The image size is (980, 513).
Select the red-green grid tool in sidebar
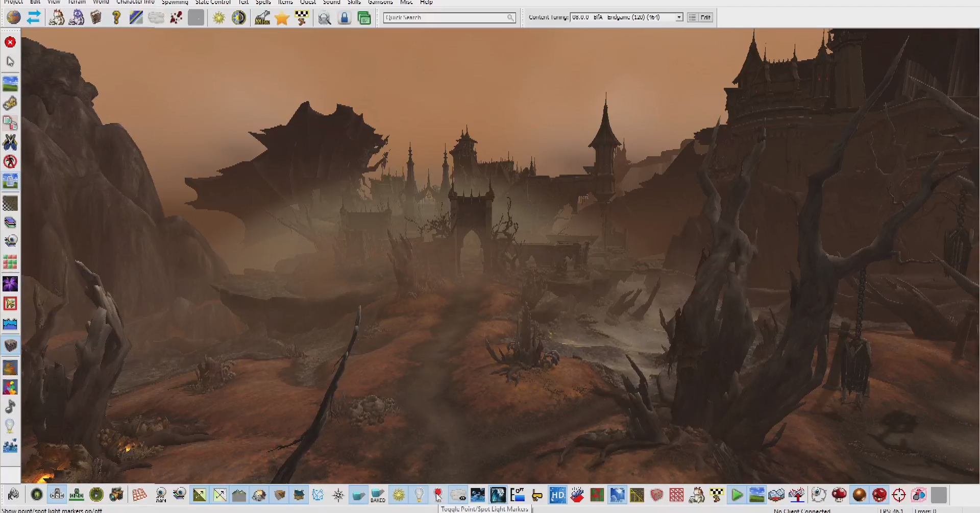click(x=10, y=262)
